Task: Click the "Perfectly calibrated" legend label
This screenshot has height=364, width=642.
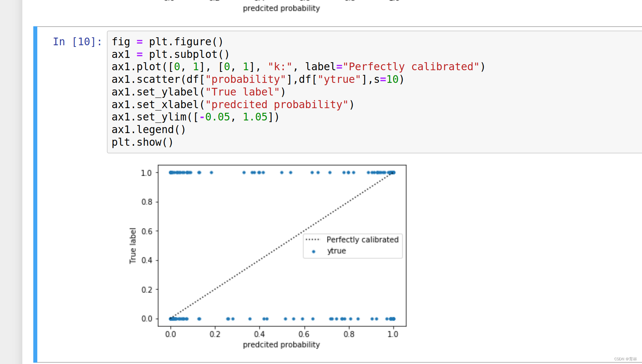Action: [362, 240]
